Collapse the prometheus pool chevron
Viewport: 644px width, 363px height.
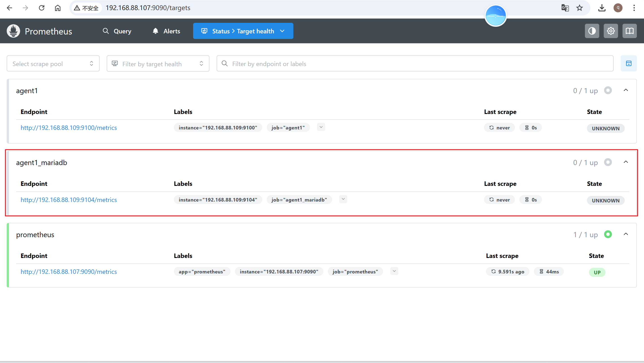pos(626,234)
